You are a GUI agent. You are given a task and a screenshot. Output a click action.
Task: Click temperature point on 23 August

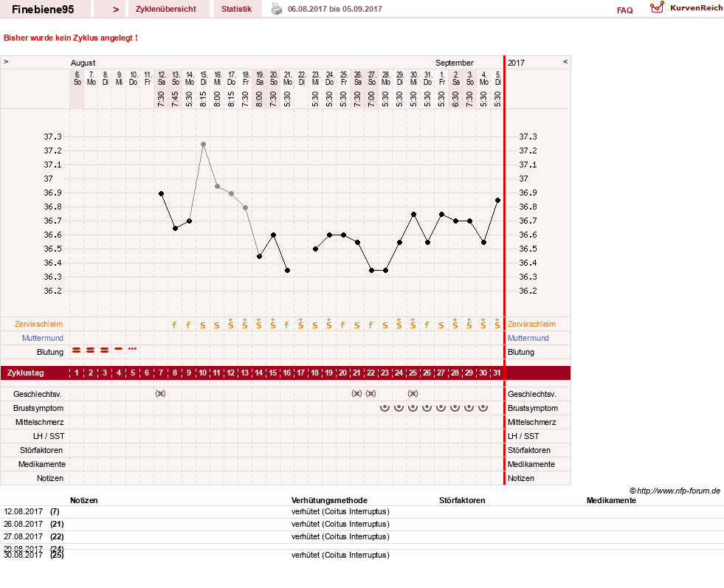[x=315, y=249]
